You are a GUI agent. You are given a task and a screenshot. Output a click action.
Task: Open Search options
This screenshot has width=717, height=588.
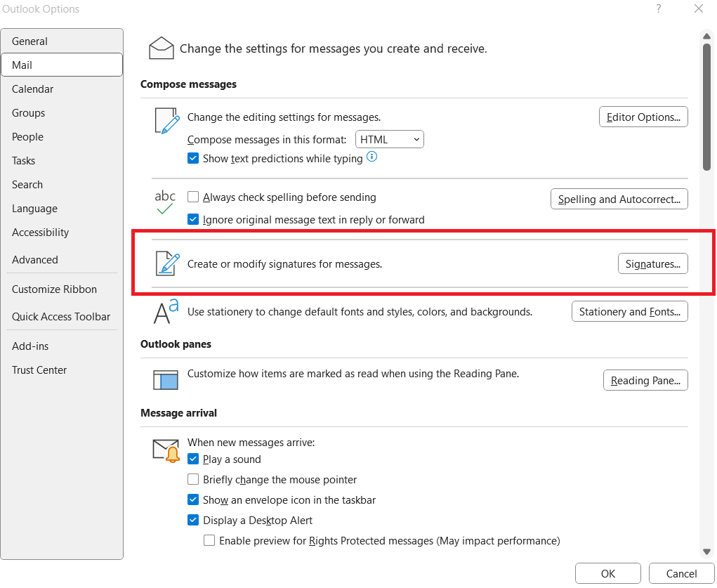(x=62, y=184)
